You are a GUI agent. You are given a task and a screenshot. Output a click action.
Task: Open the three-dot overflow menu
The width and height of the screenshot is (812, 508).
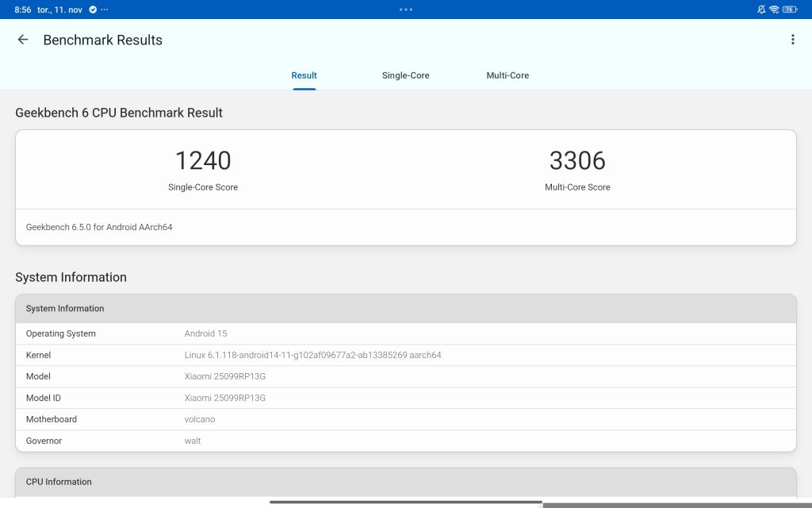pyautogui.click(x=792, y=40)
